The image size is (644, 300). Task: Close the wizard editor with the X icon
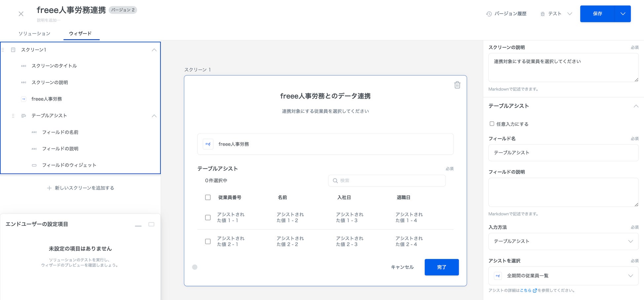coord(21,14)
